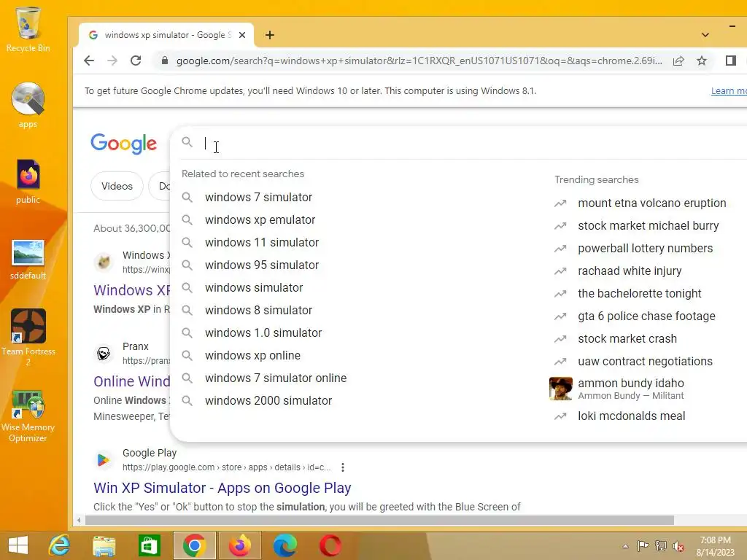747x560 pixels.
Task: Select the Videos filter chip
Action: click(x=117, y=186)
